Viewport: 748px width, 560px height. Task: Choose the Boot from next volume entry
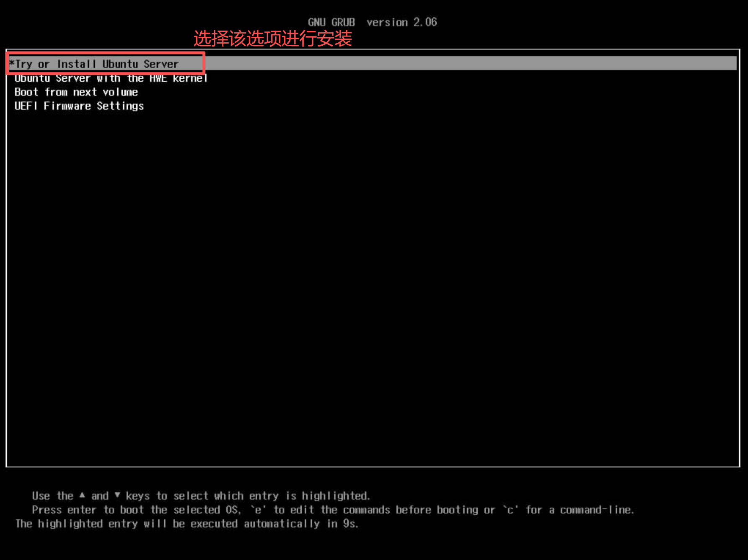coord(76,92)
